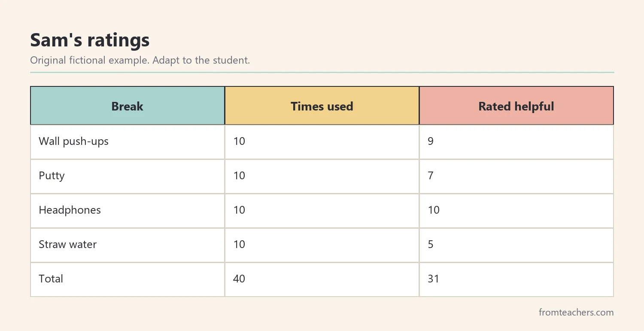Select Times used value for Straw water
The height and width of the screenshot is (331, 644).
[239, 245]
